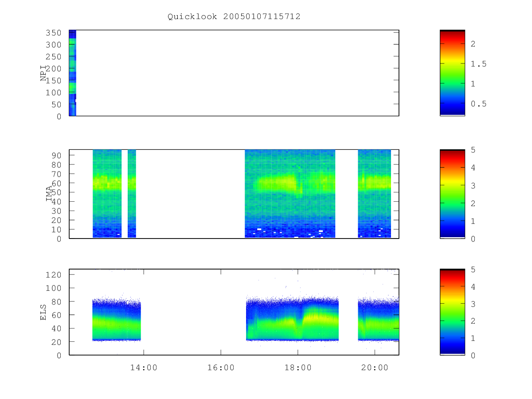Click the NPI y-axis label

point(43,73)
